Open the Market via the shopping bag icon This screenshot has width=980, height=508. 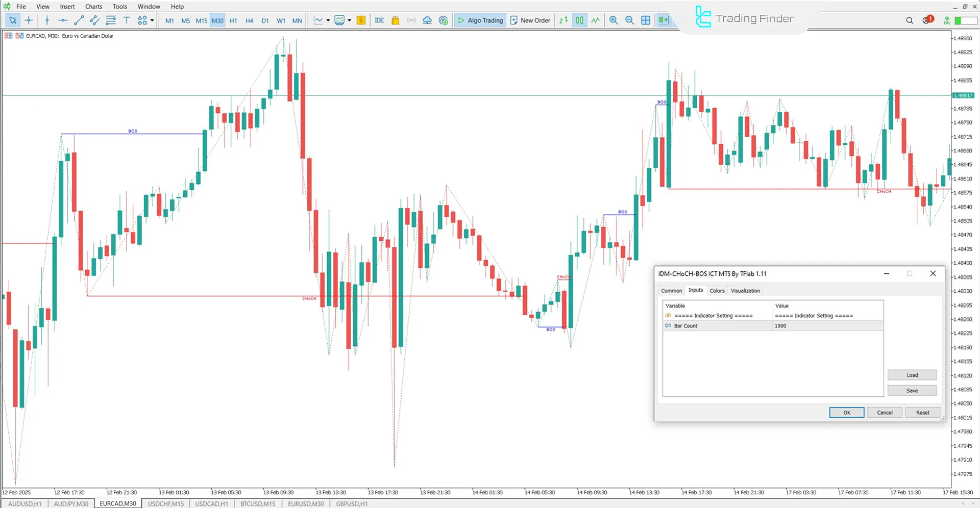[396, 20]
